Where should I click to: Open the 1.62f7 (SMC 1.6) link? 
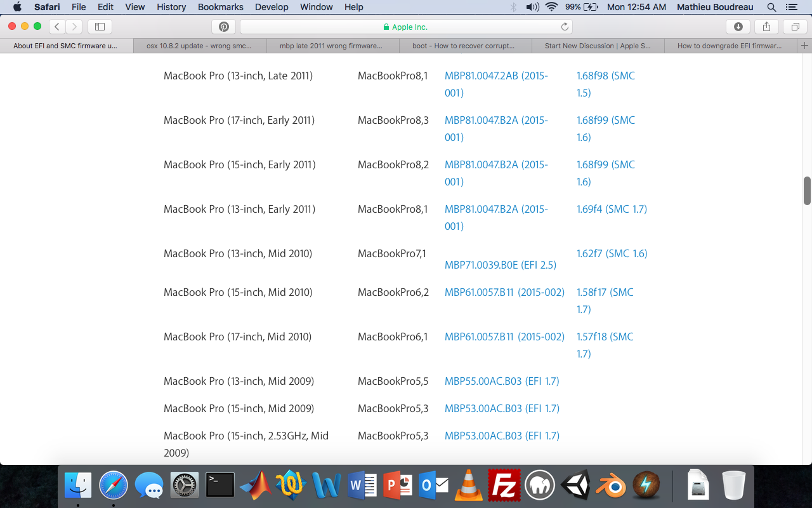[x=612, y=253]
